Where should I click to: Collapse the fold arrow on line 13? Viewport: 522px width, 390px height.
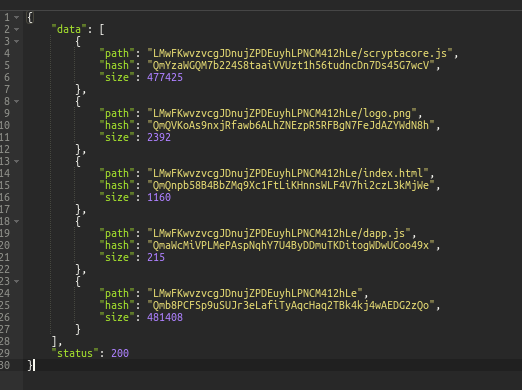[x=16, y=161]
